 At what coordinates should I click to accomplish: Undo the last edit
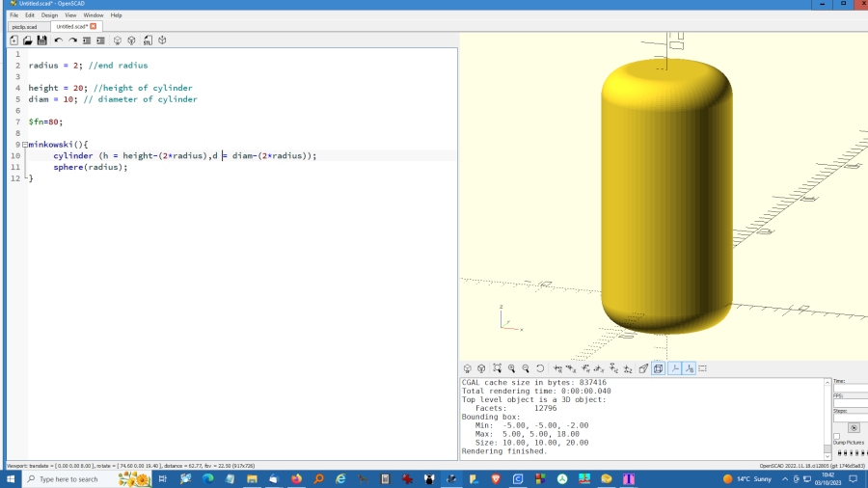coord(58,41)
